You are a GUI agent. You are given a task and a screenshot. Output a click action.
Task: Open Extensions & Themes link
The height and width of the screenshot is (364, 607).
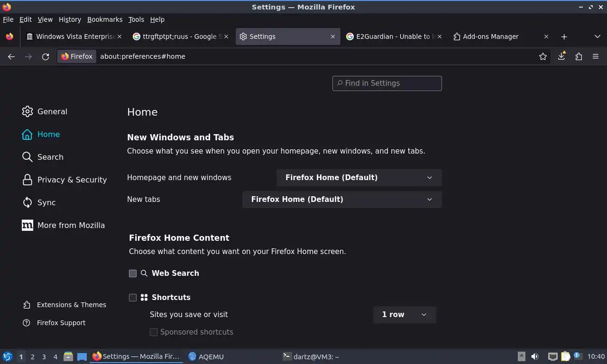point(65,305)
